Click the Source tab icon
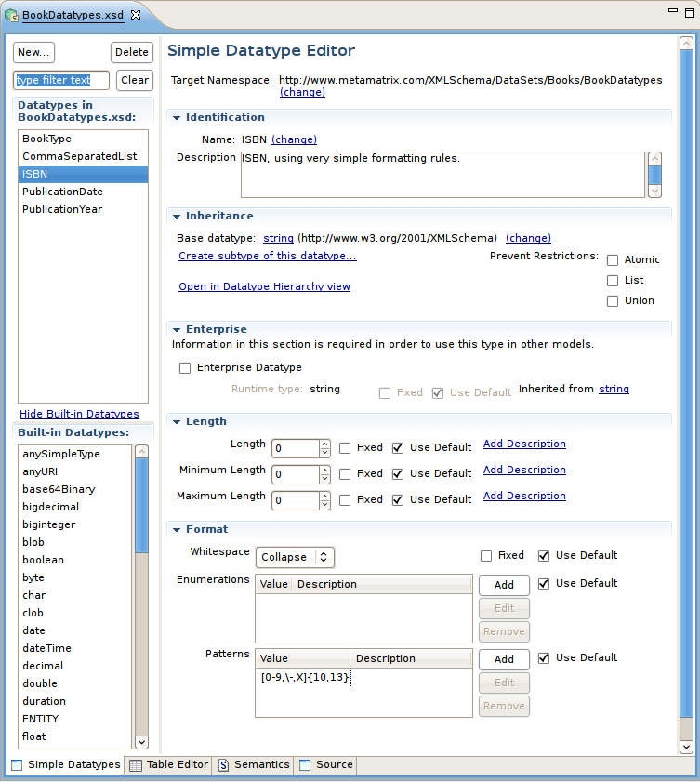Viewport: 700px width, 782px height. tap(305, 765)
